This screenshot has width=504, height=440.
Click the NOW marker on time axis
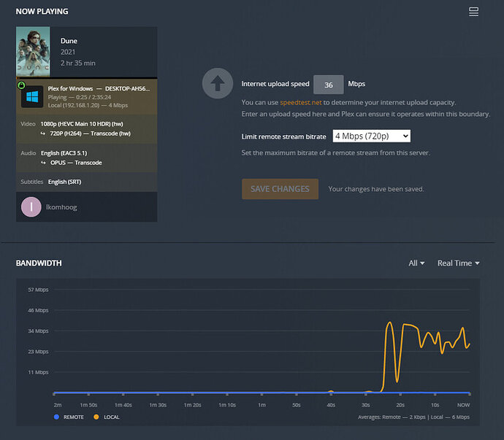point(463,405)
